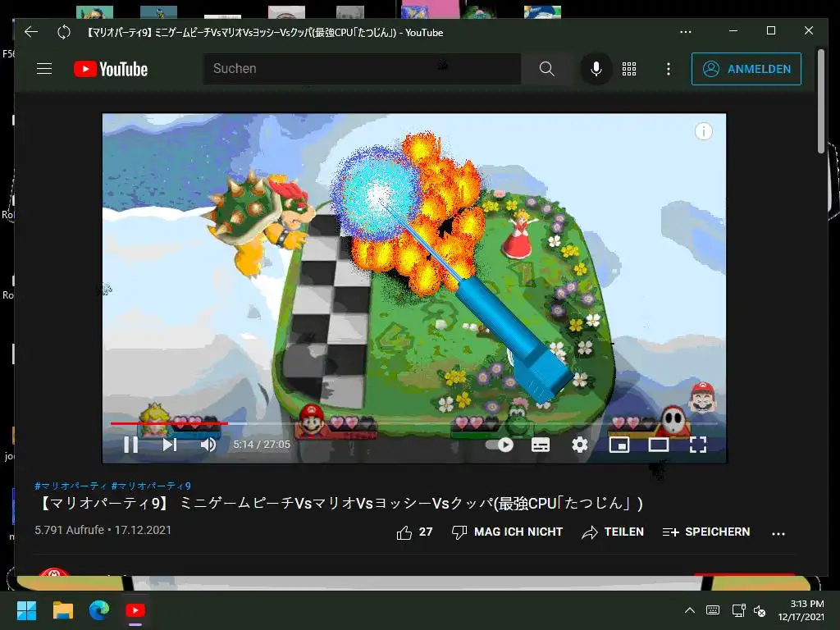Screen dimensions: 840x630
Task: Click the video title text
Action: point(340,503)
